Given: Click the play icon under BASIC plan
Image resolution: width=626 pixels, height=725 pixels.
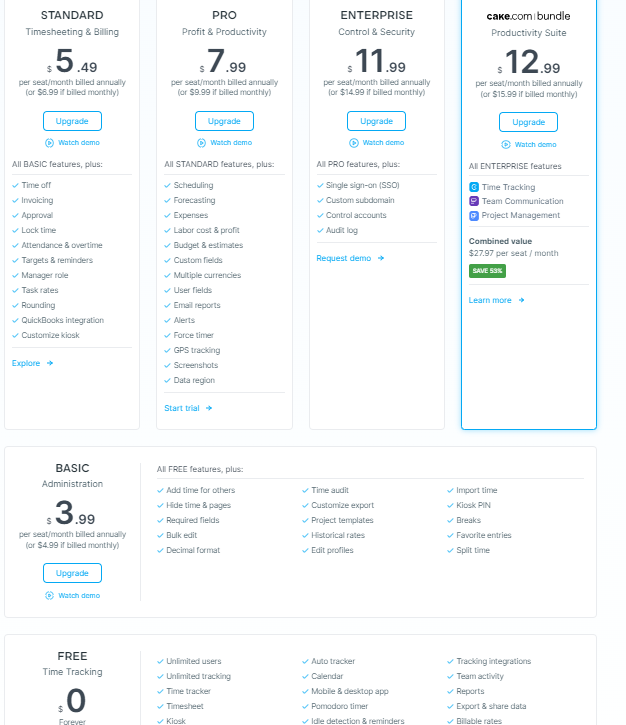Looking at the screenshot, I should (49, 595).
